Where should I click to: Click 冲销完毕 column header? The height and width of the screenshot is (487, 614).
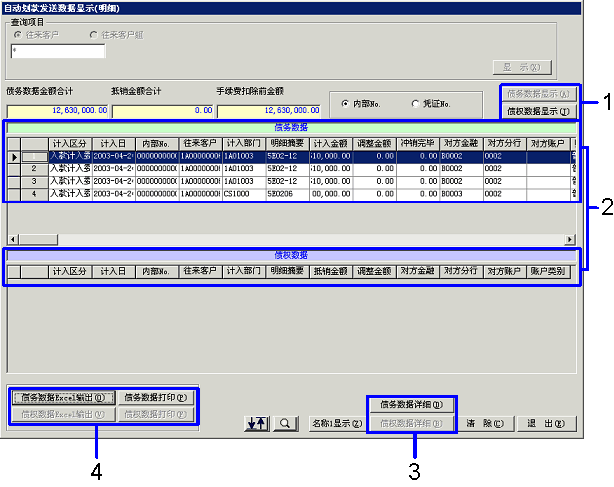[418, 144]
